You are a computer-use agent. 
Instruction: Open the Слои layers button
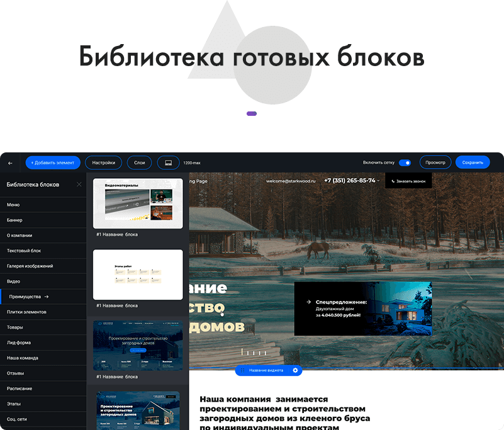(140, 162)
